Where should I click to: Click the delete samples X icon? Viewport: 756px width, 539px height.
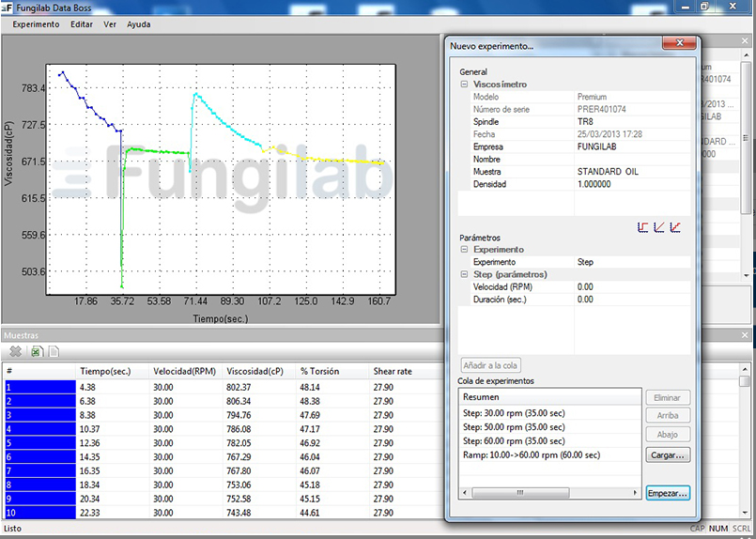pyautogui.click(x=16, y=351)
